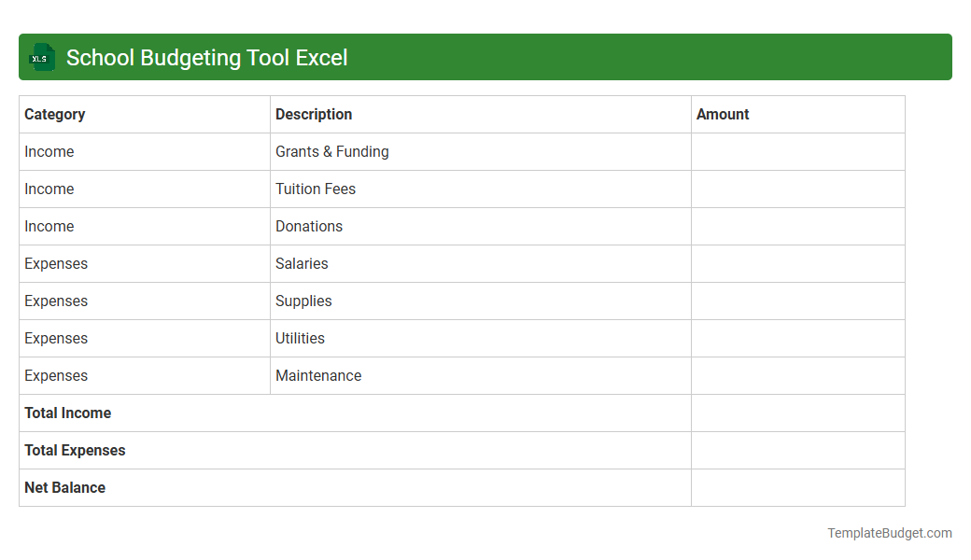Click the School Budgeting Tool Excel title
This screenshot has width=971, height=560.
205,57
